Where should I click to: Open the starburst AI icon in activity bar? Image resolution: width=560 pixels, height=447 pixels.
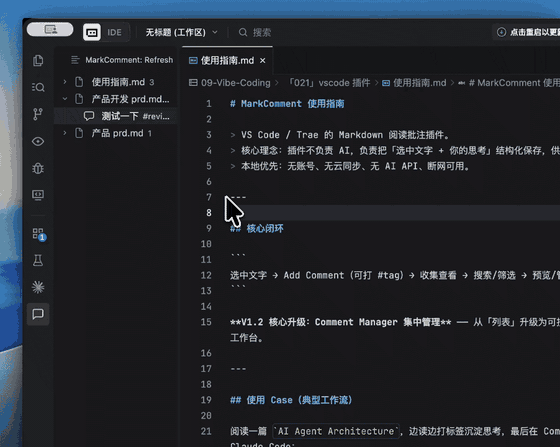point(38,287)
